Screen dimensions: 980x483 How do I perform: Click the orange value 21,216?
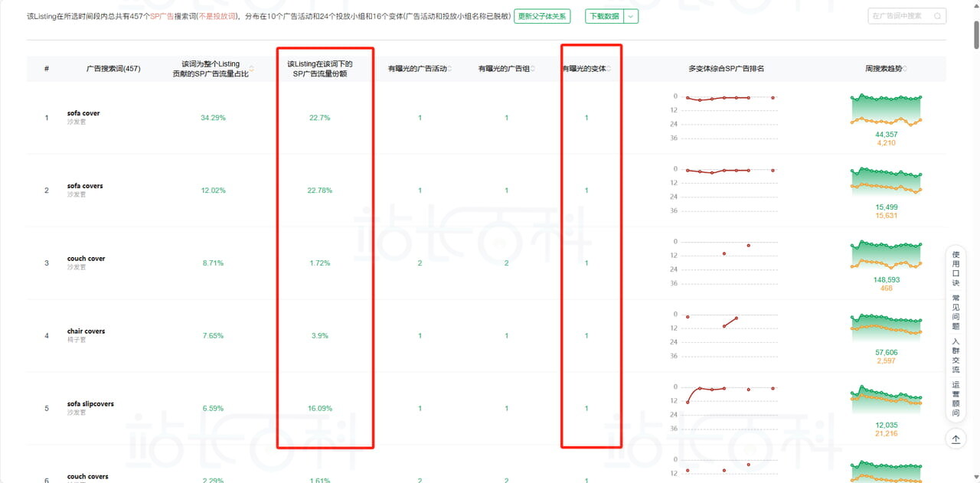(x=886, y=434)
